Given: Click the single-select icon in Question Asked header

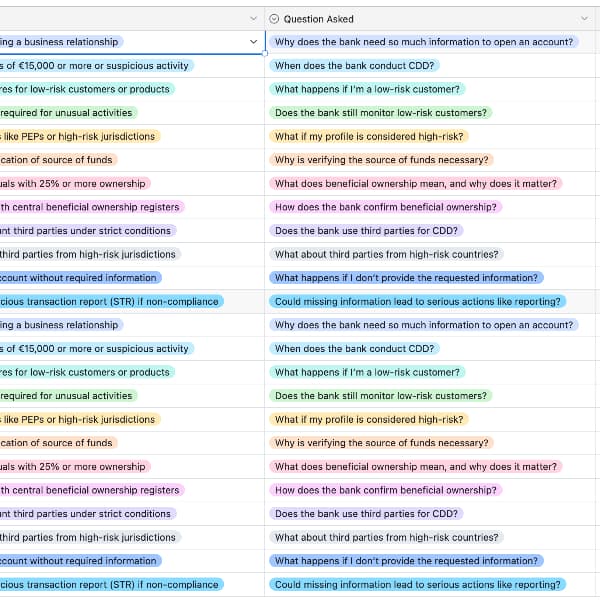Looking at the screenshot, I should (274, 19).
